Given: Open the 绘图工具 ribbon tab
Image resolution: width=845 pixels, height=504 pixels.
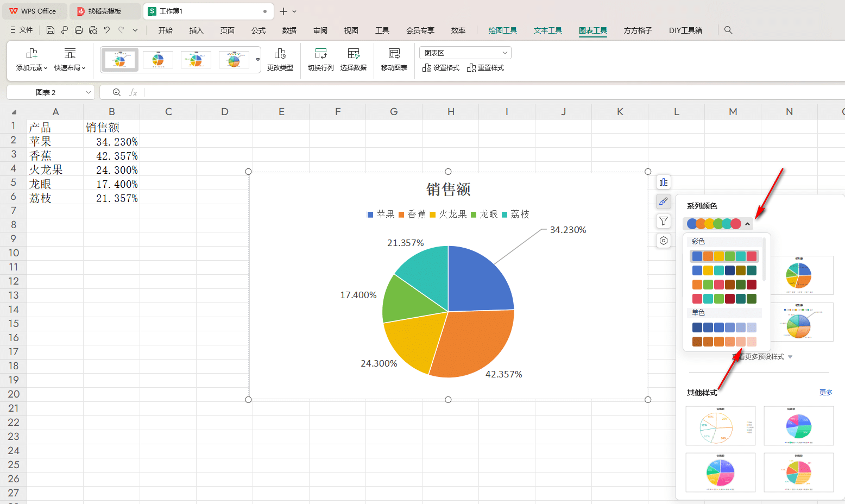Looking at the screenshot, I should tap(502, 30).
